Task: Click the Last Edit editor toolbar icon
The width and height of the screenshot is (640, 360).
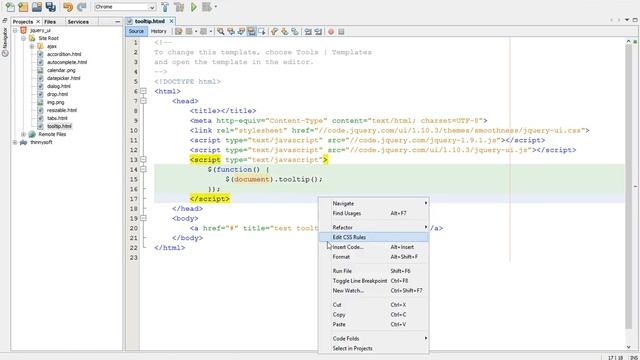Action: [179, 31]
